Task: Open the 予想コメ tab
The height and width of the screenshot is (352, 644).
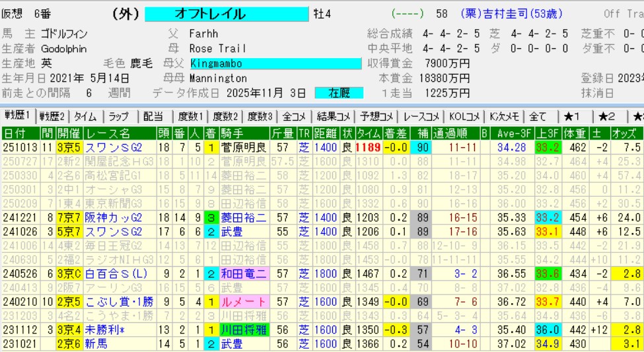Action: click(378, 116)
